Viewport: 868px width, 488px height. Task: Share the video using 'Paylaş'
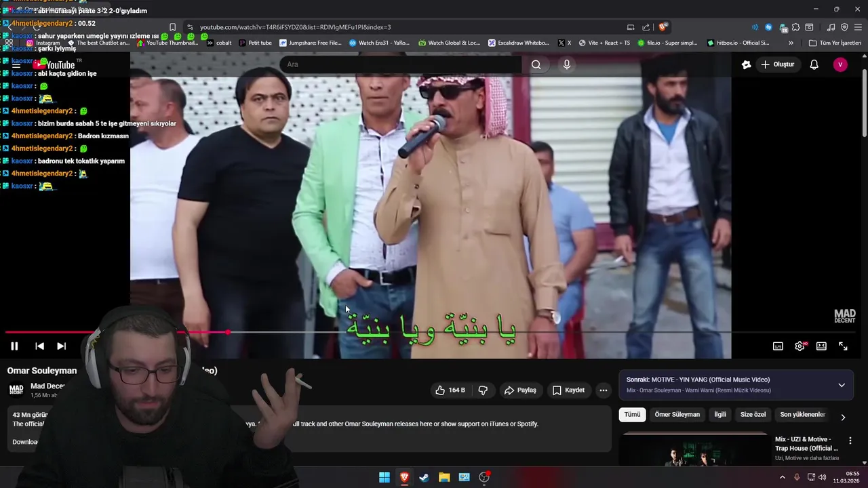520,390
